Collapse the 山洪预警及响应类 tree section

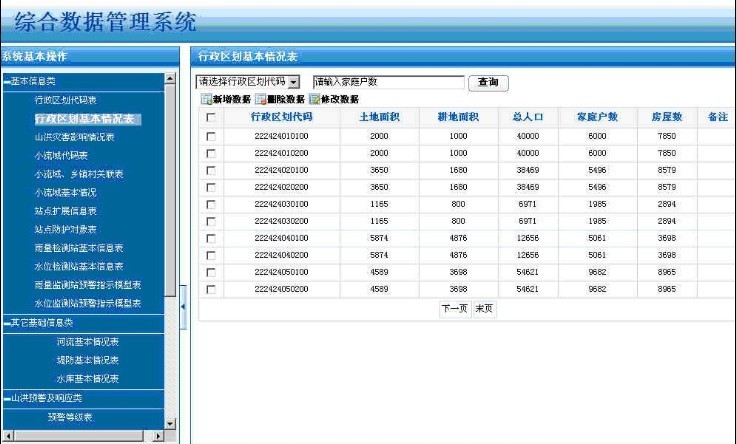(x=8, y=398)
